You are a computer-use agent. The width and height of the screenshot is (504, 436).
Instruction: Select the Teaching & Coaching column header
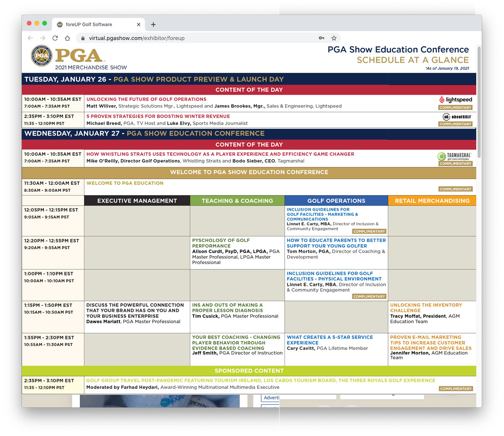pos(237,201)
